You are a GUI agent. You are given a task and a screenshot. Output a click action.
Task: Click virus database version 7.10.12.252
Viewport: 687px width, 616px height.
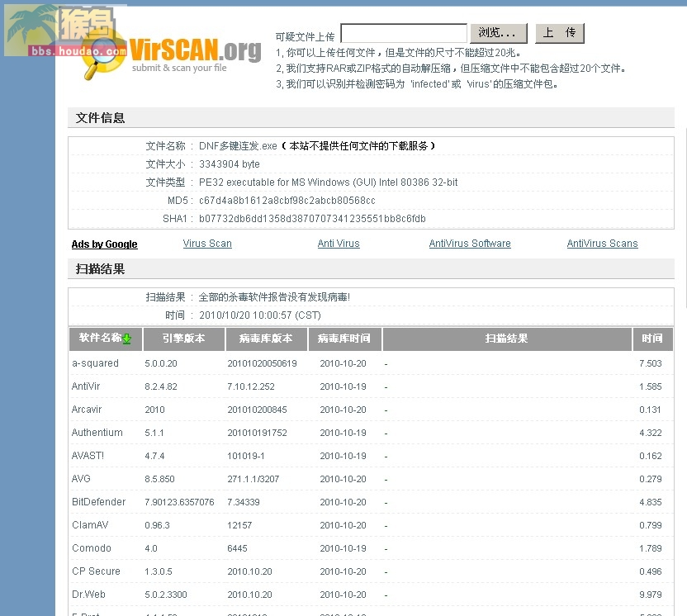point(251,387)
